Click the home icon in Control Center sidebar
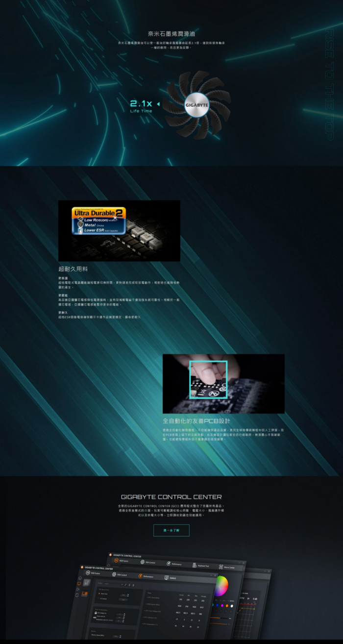Screen dimensions: 343x644 point(80,578)
